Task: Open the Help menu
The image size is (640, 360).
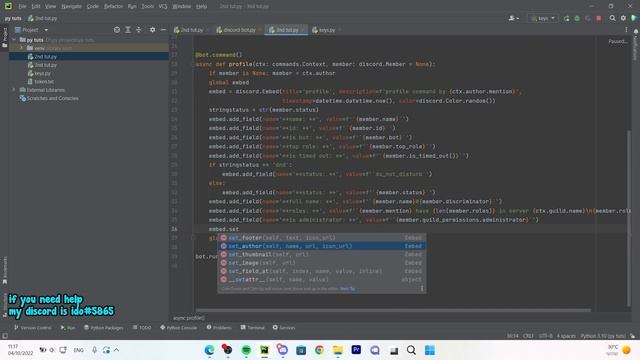Action: [x=201, y=6]
